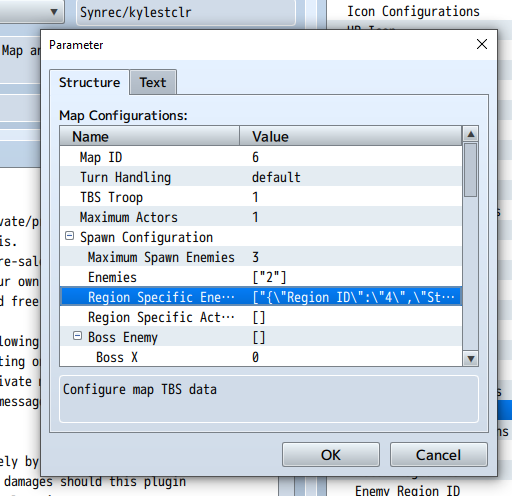Viewport: 512px width, 496px height.
Task: Click the Synrec/kylestclr field in background window
Action: [186, 12]
